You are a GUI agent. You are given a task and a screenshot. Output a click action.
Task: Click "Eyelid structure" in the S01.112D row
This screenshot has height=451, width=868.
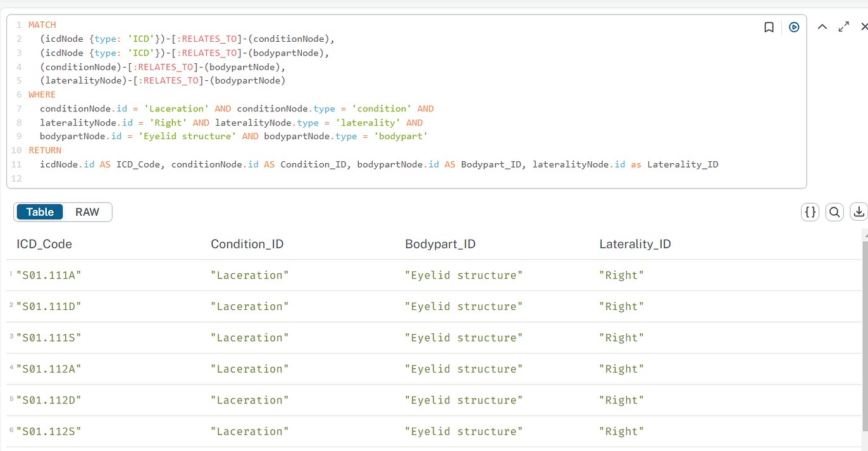click(464, 400)
